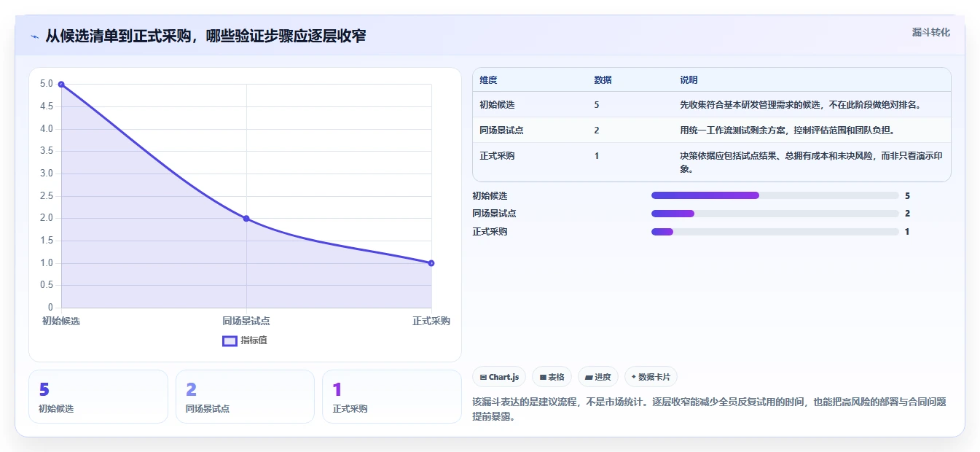
Task: Click the 初始候选 progress bar
Action: point(775,195)
